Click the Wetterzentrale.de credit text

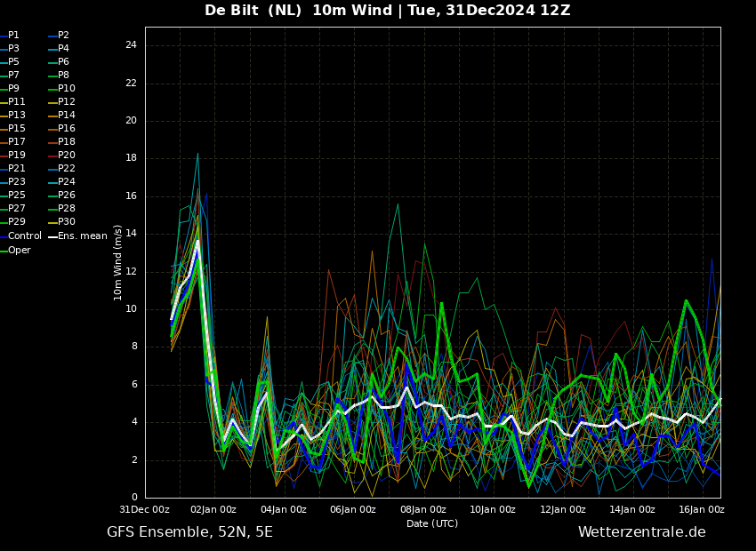click(x=642, y=532)
